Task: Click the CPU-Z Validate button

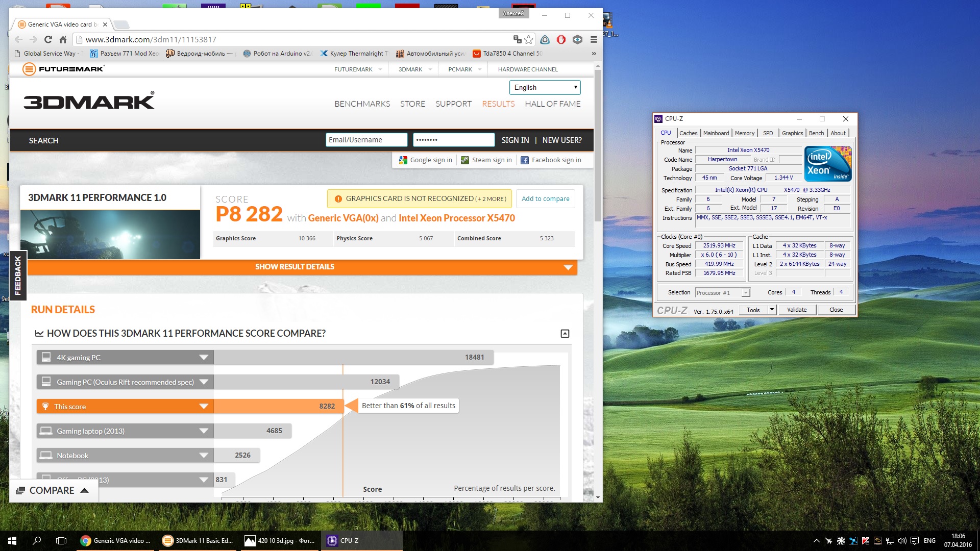Action: (x=796, y=310)
